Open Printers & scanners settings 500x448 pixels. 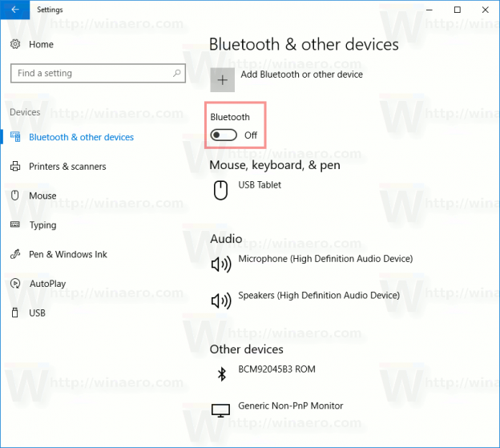(67, 167)
